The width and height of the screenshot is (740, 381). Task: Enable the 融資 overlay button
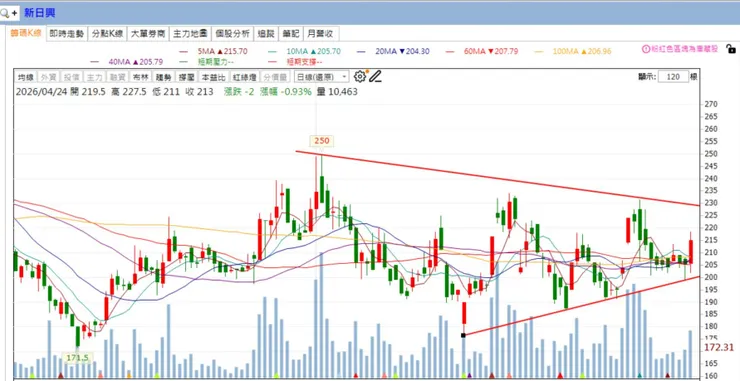click(x=118, y=77)
